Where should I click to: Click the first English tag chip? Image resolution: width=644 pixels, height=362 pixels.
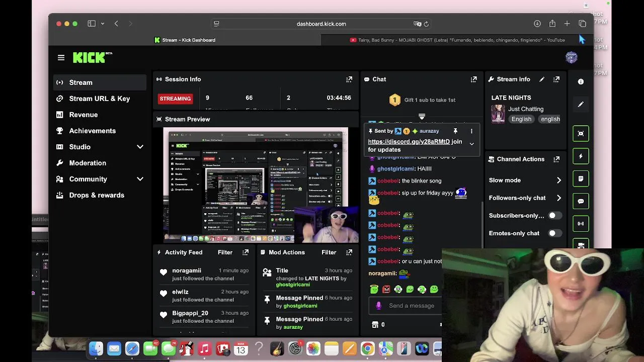(521, 119)
